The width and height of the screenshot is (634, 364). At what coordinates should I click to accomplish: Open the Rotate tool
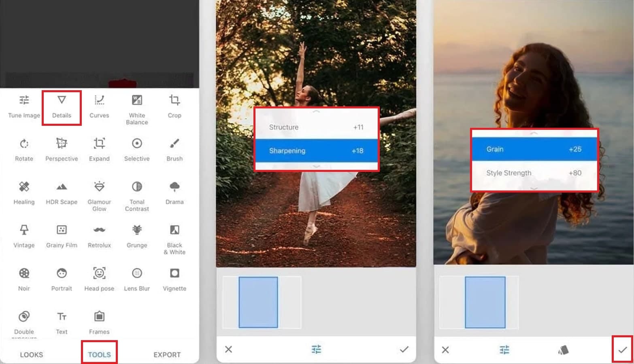24,150
